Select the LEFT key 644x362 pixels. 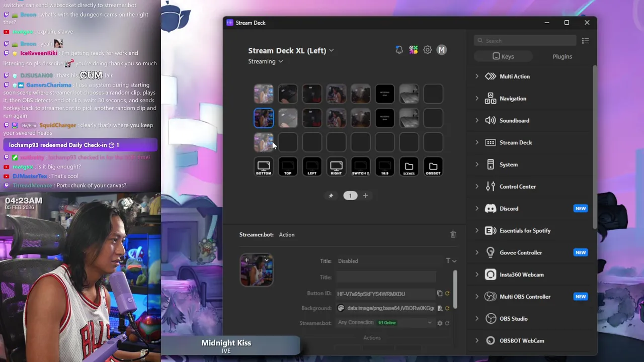tap(312, 167)
